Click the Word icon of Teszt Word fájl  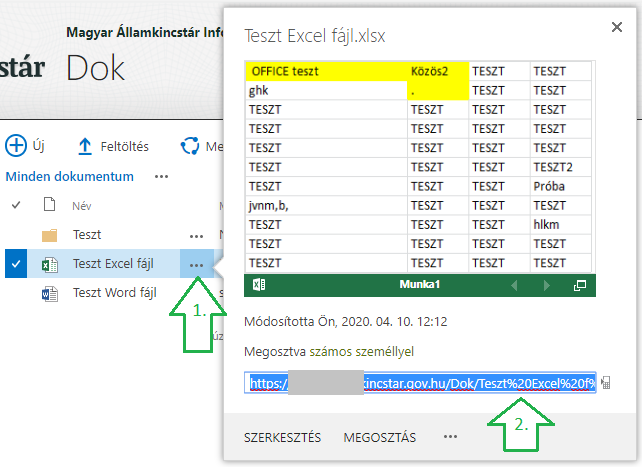pos(50,294)
